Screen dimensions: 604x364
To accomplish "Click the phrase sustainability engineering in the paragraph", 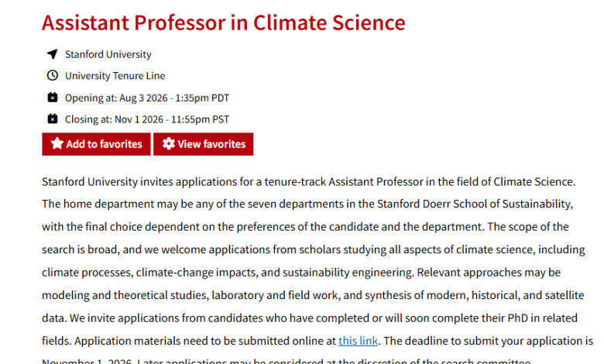I will [x=348, y=273].
